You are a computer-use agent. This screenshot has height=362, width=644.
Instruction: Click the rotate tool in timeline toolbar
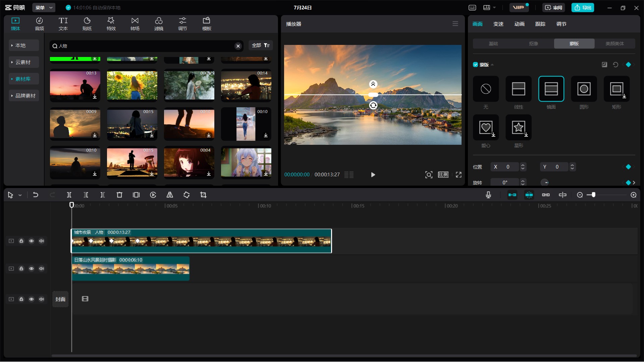tap(186, 195)
